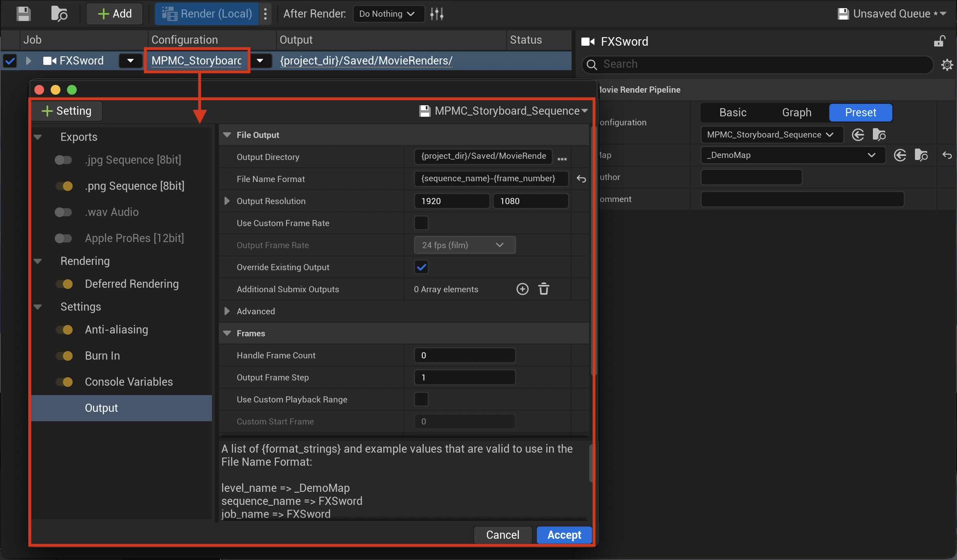This screenshot has height=560, width=957.
Task: Add a new Setting to configuration
Action: coord(67,111)
